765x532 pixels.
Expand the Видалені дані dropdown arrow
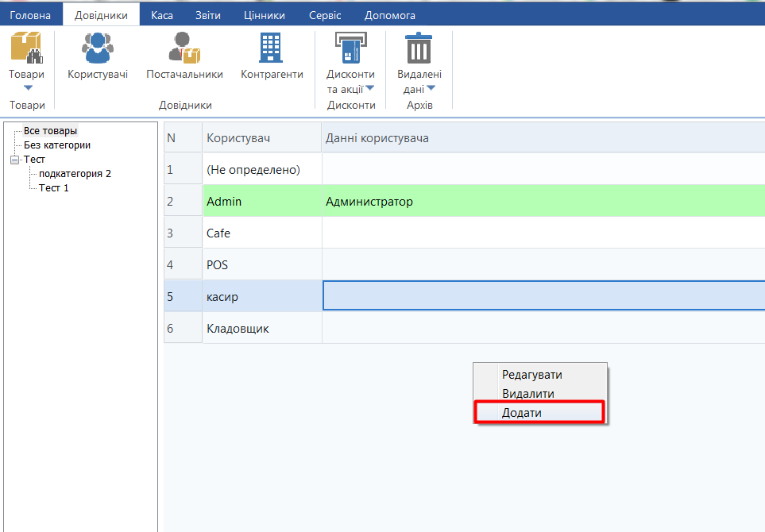(x=431, y=88)
